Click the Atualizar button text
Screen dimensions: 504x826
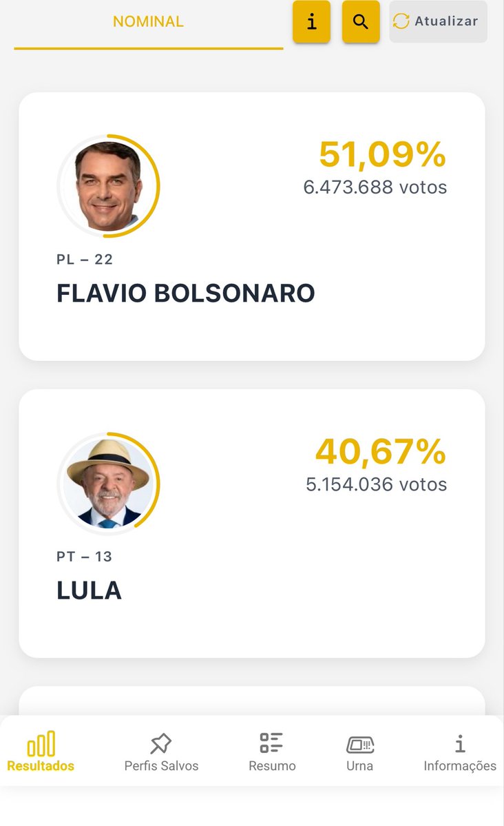click(446, 21)
